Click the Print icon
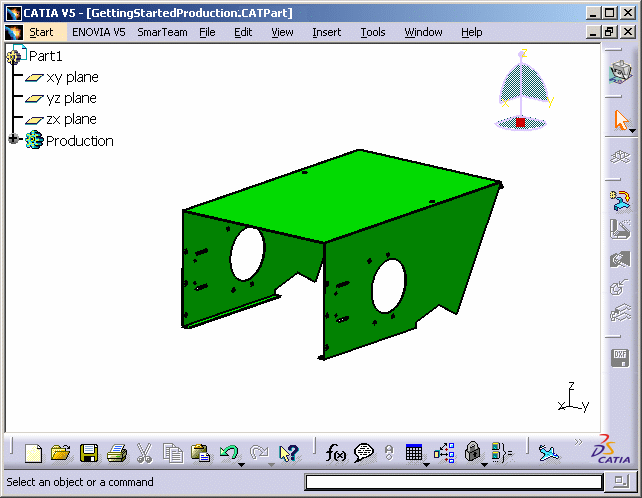Image resolution: width=642 pixels, height=498 pixels. (x=116, y=453)
